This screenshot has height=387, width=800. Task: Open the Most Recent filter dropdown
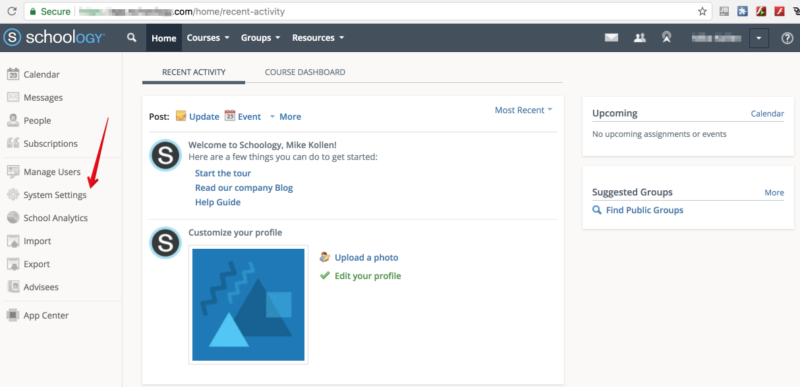pos(523,110)
